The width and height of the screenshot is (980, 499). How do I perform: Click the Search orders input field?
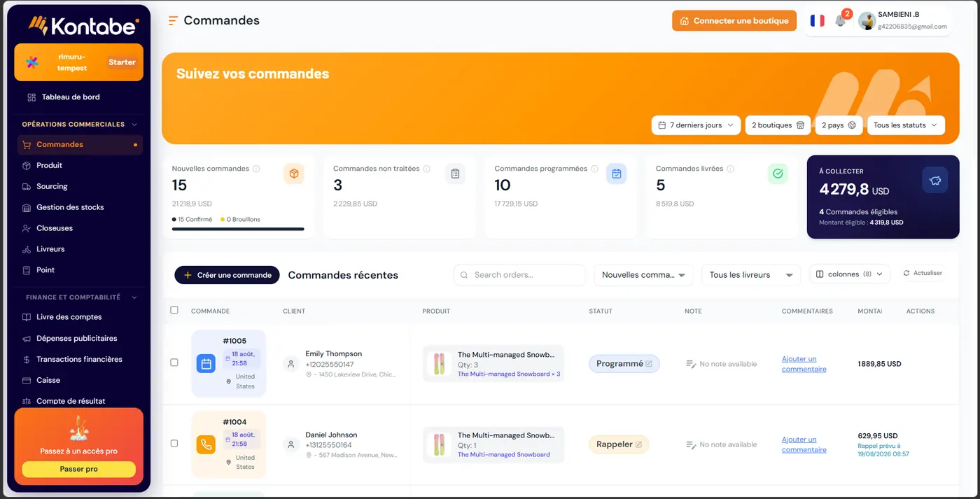click(x=519, y=275)
